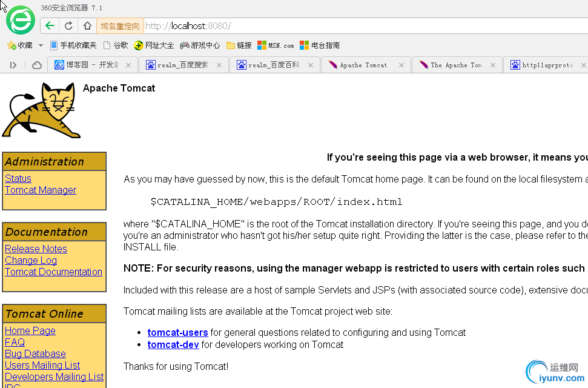Open the Tomcat Manager link
588x388 pixels.
pos(41,190)
